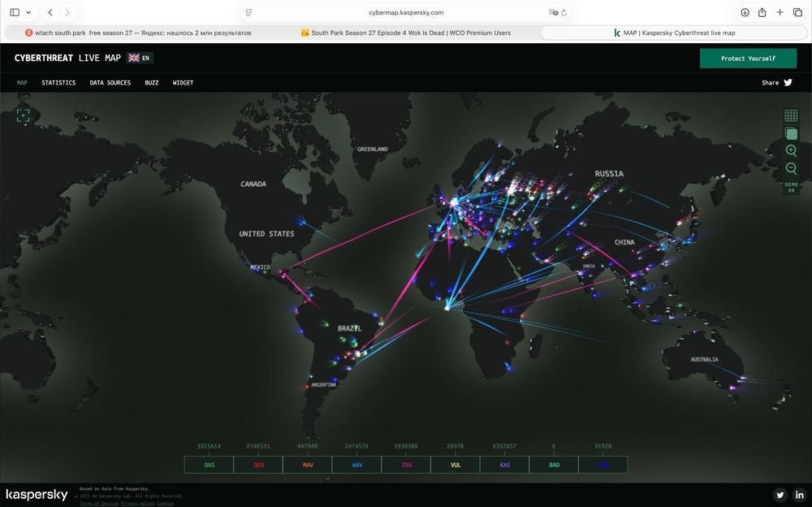Toggle the OAS detection filter
The width and height of the screenshot is (812, 507).
tap(209, 465)
